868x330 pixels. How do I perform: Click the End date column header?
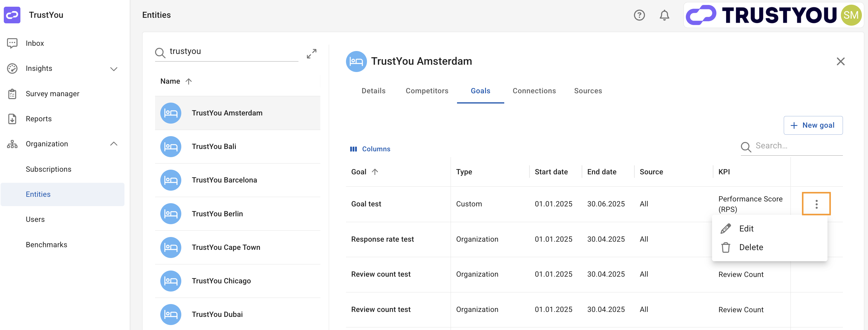[x=602, y=172]
